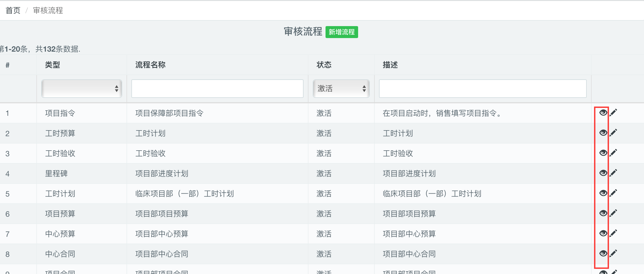View 项目部中心合同 row using eye icon
The image size is (644, 274).
(x=603, y=253)
